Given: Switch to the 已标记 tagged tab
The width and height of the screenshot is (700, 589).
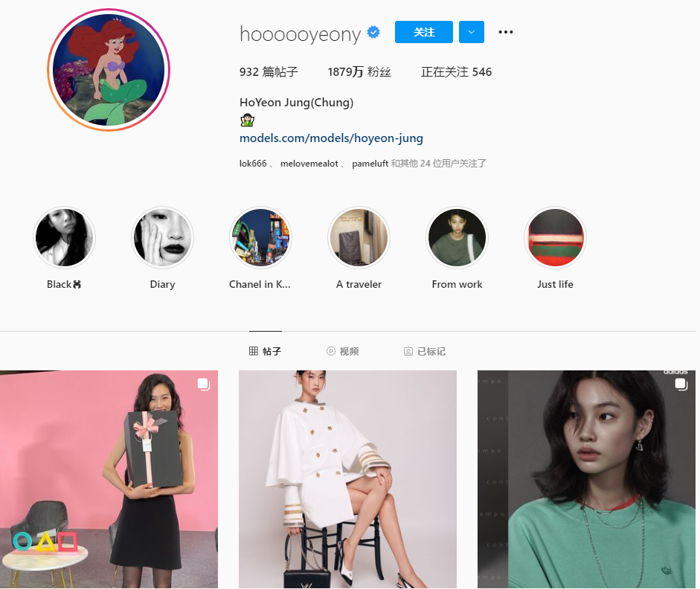Looking at the screenshot, I should point(425,351).
